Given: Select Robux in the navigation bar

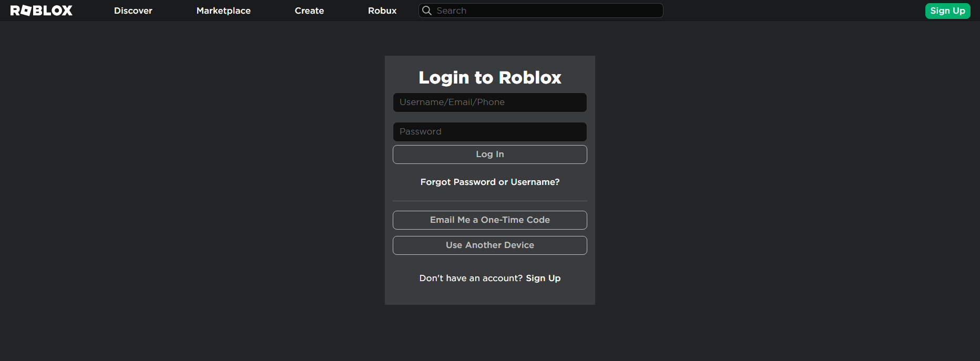Looking at the screenshot, I should [x=382, y=11].
